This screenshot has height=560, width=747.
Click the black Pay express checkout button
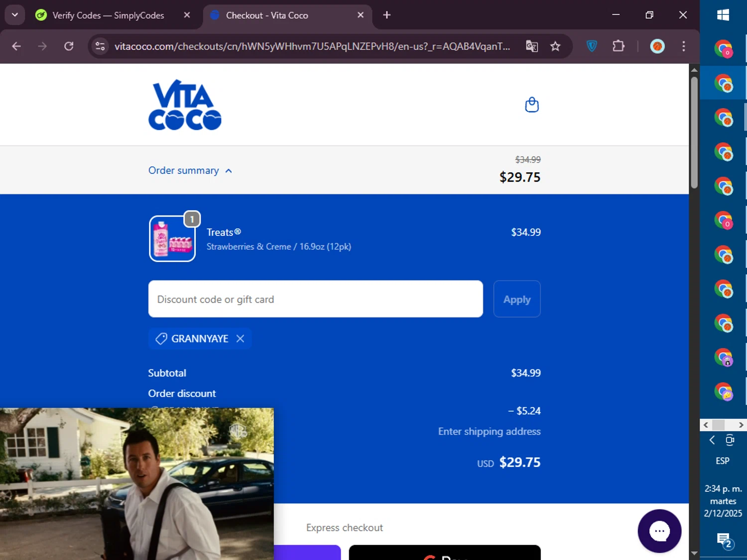445,553
